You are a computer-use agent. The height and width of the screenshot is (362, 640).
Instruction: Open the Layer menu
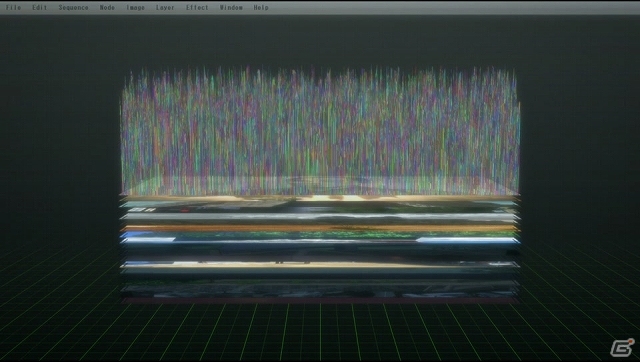(x=165, y=7)
